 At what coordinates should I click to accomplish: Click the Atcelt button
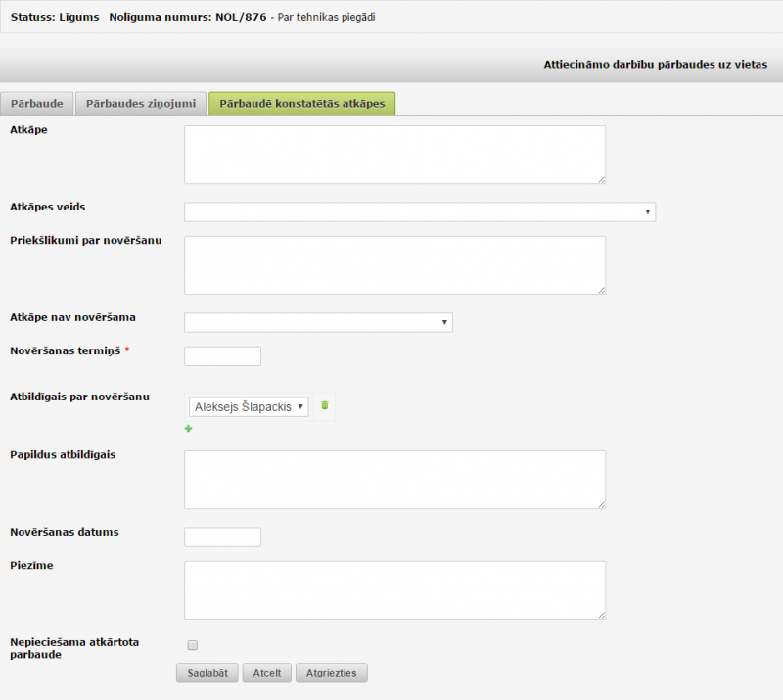[x=266, y=673]
